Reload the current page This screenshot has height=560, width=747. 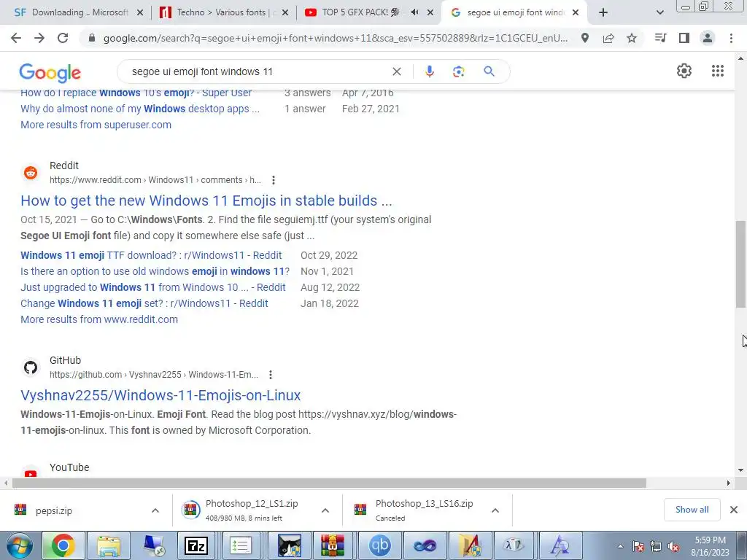coord(63,38)
